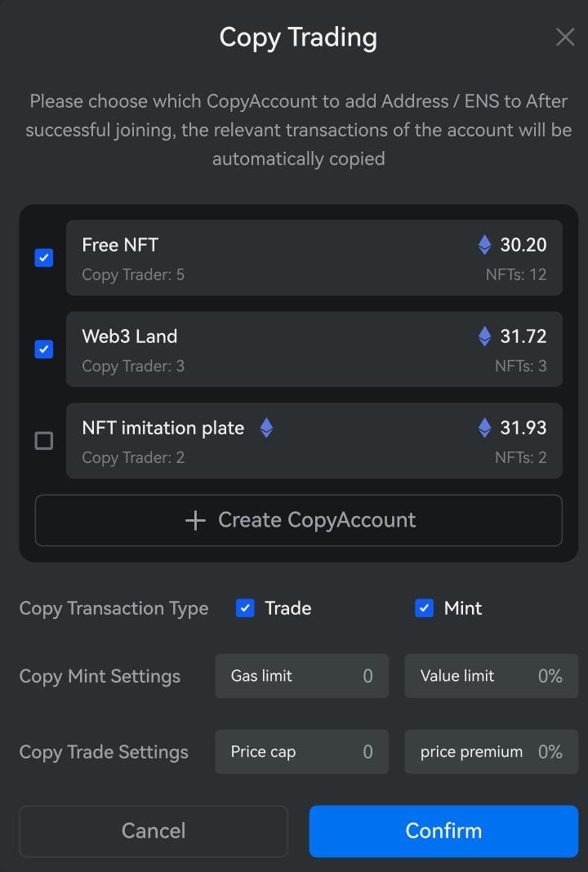Disable the Mint transaction type checkbox

tap(424, 608)
